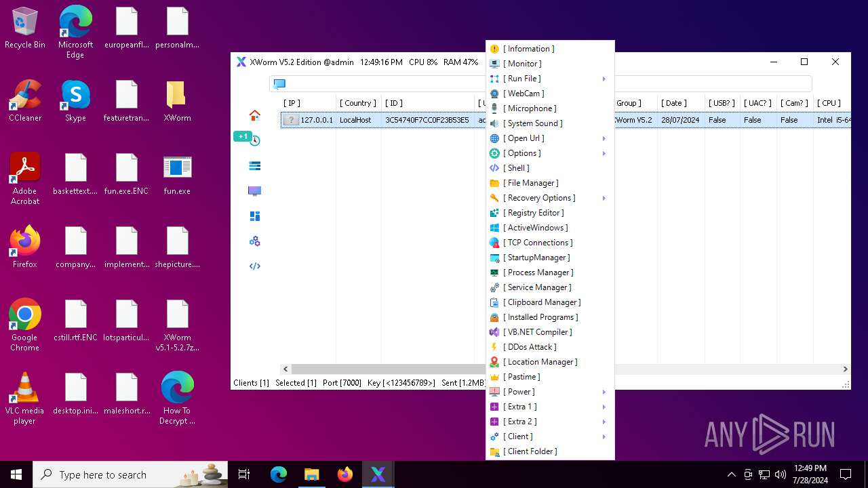Click the search input field in XWorm
This screenshot has width=868, height=488.
pos(540,84)
